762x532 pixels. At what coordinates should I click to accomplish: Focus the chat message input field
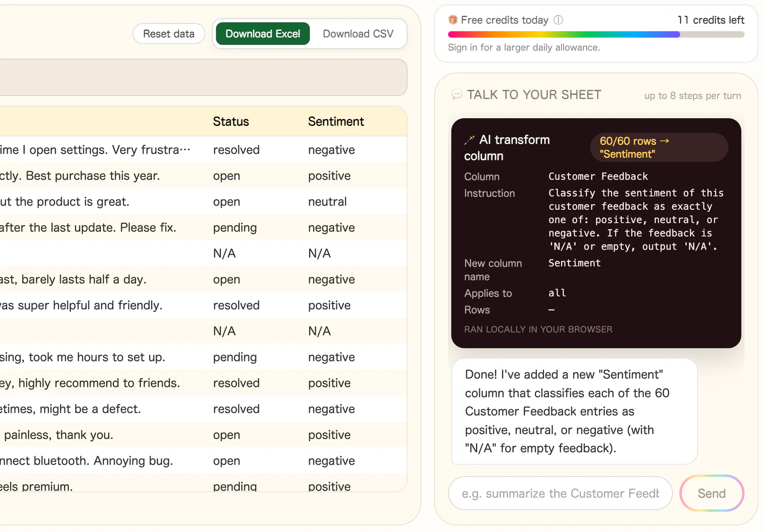click(560, 493)
